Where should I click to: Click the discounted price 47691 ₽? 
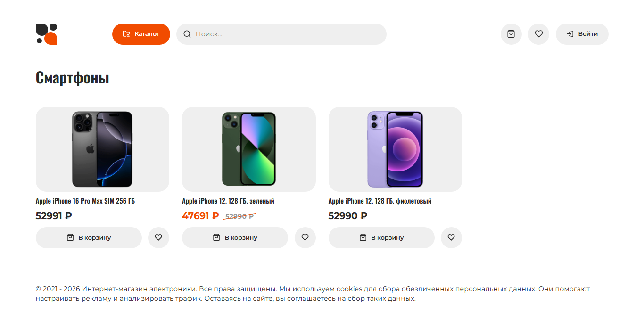coord(200,216)
